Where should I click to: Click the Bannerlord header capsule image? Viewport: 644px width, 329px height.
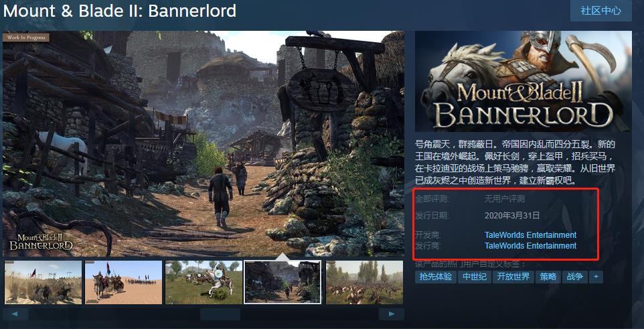pos(524,82)
